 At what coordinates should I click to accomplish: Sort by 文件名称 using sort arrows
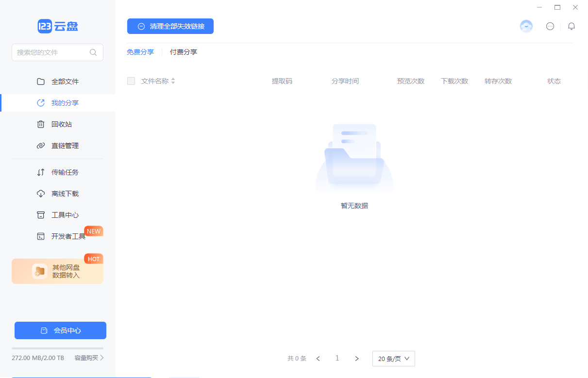point(173,81)
